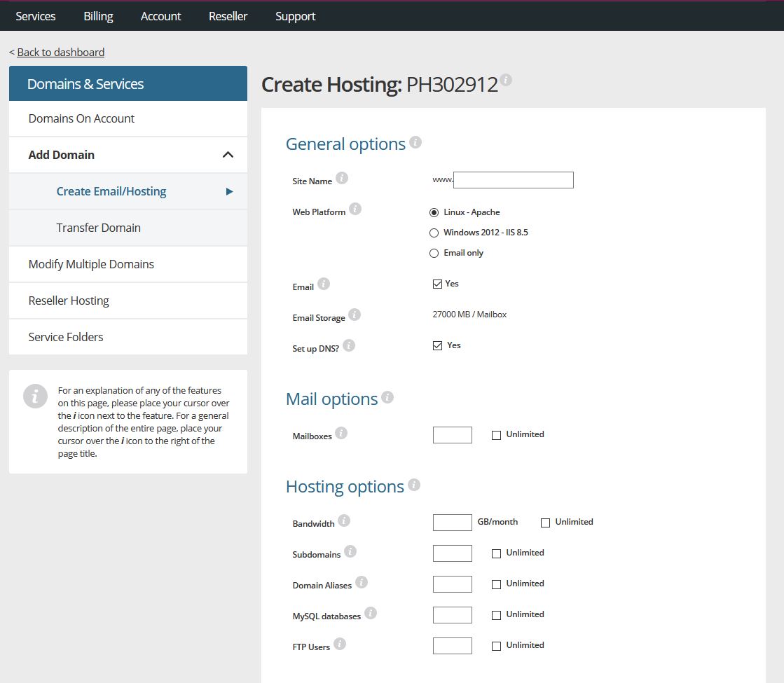
Task: Click inside the Site Name text field
Action: [514, 179]
